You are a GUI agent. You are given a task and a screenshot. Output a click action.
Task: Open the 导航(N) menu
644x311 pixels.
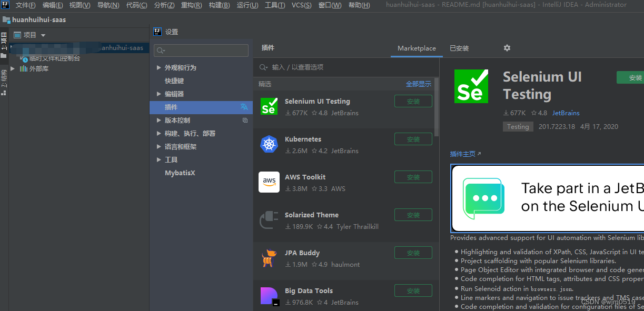pyautogui.click(x=108, y=5)
